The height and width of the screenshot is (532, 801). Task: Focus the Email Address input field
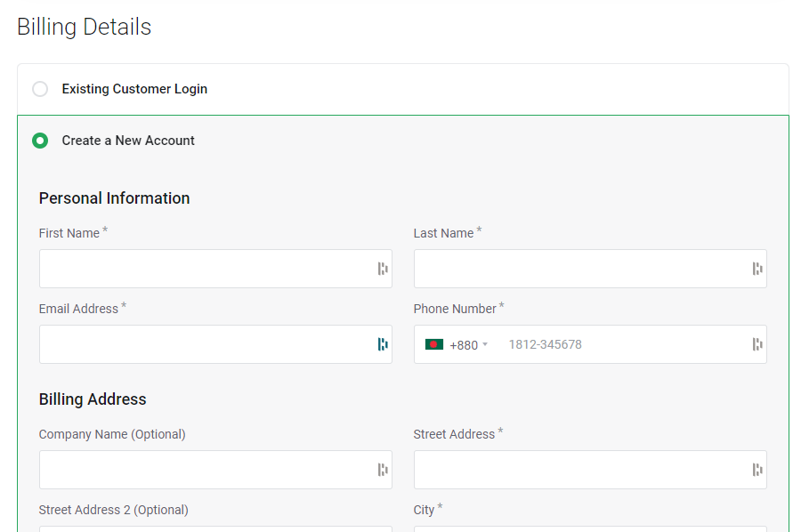(x=215, y=344)
